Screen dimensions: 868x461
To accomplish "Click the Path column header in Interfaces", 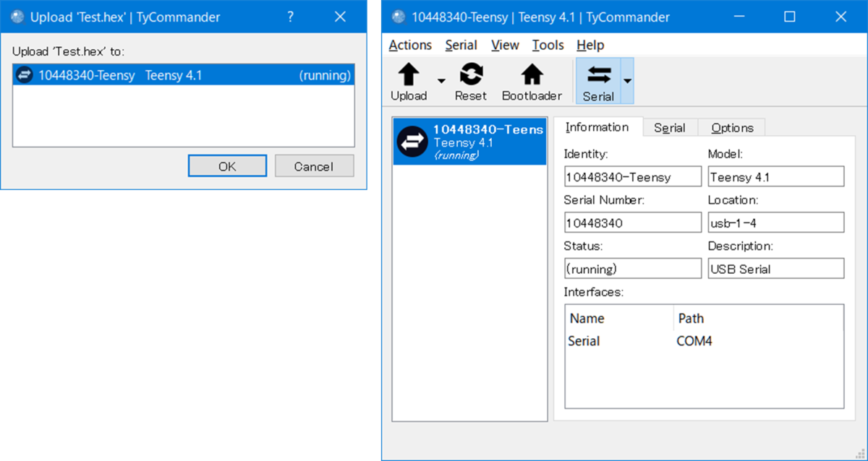I will pos(691,318).
